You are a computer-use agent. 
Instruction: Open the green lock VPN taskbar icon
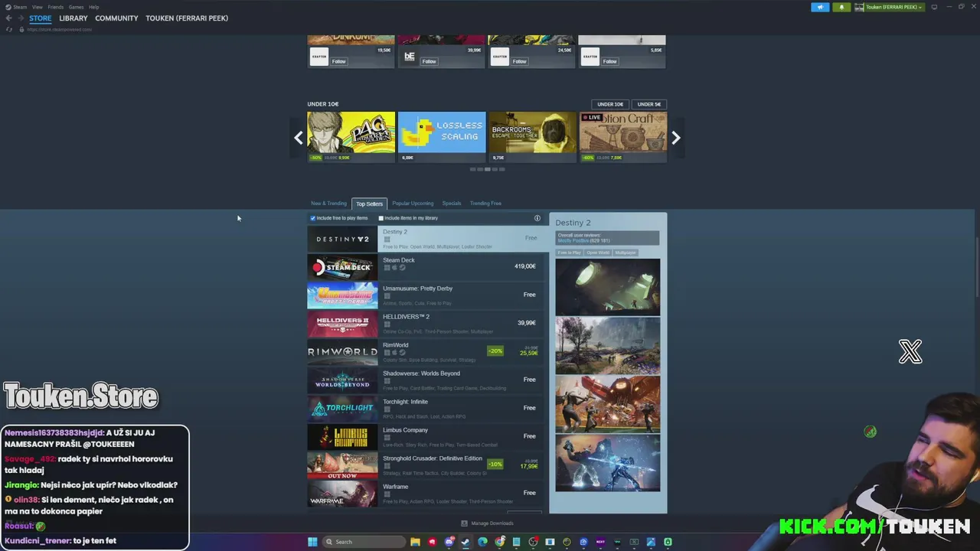pos(668,542)
